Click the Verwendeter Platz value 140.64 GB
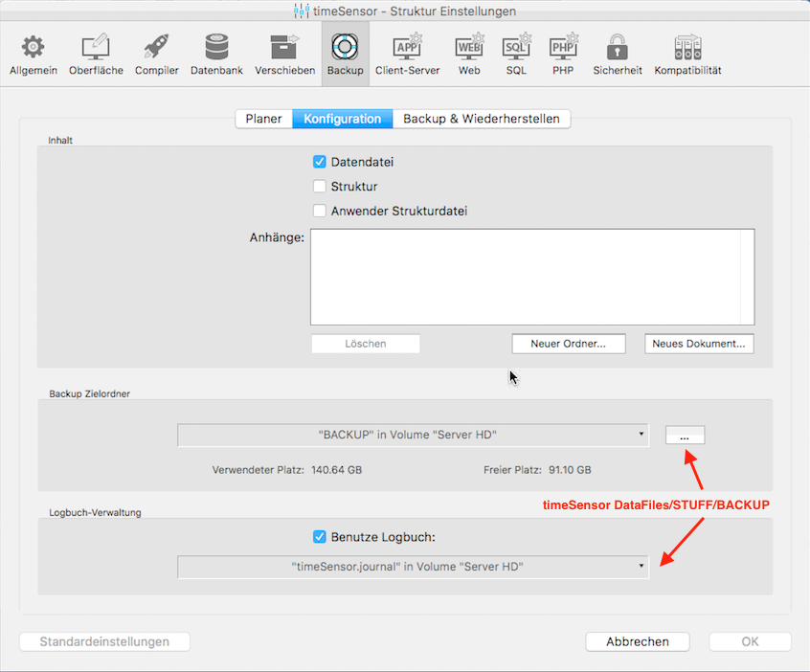Screen dimensions: 810x672 click(x=336, y=470)
